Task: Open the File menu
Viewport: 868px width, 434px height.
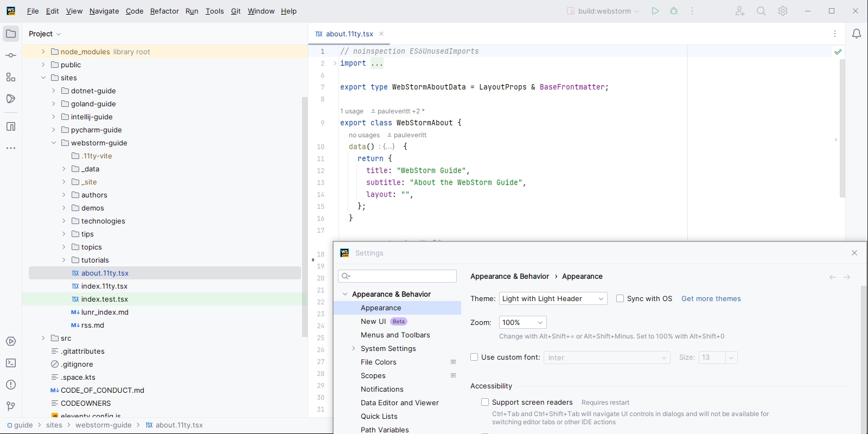Action: click(x=33, y=11)
